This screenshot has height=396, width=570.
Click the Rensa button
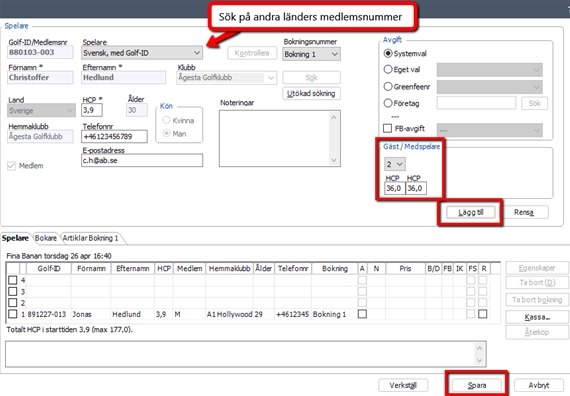(x=523, y=212)
